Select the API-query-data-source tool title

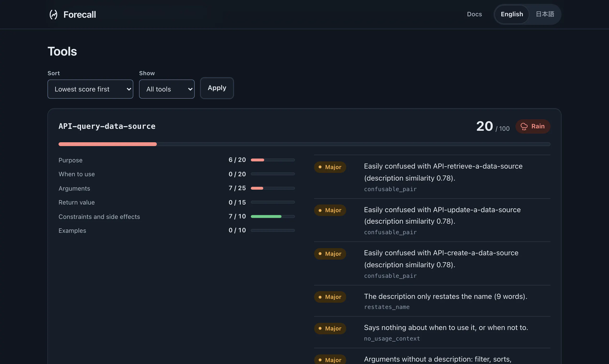(107, 126)
